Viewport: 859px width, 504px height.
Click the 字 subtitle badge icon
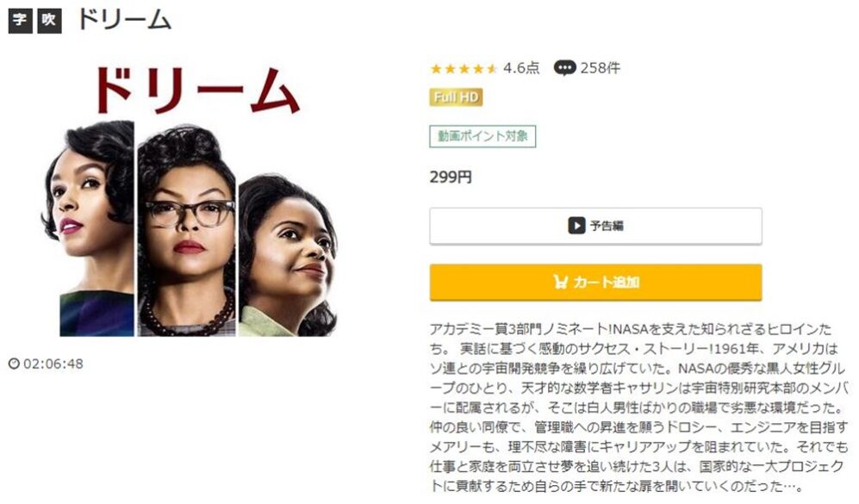[21, 21]
